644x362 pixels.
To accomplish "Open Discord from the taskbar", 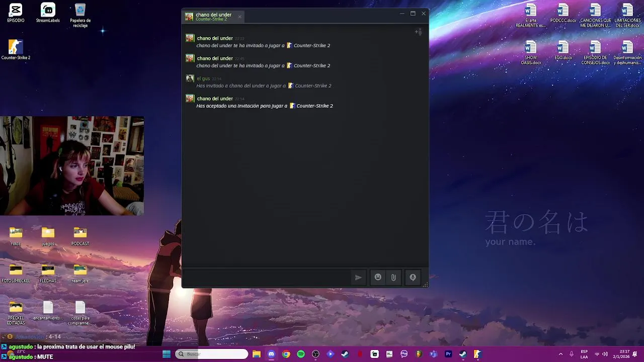I will tap(271, 354).
